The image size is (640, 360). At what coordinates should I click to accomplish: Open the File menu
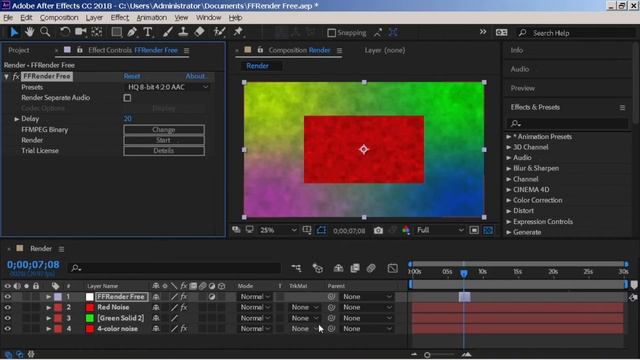click(8, 18)
